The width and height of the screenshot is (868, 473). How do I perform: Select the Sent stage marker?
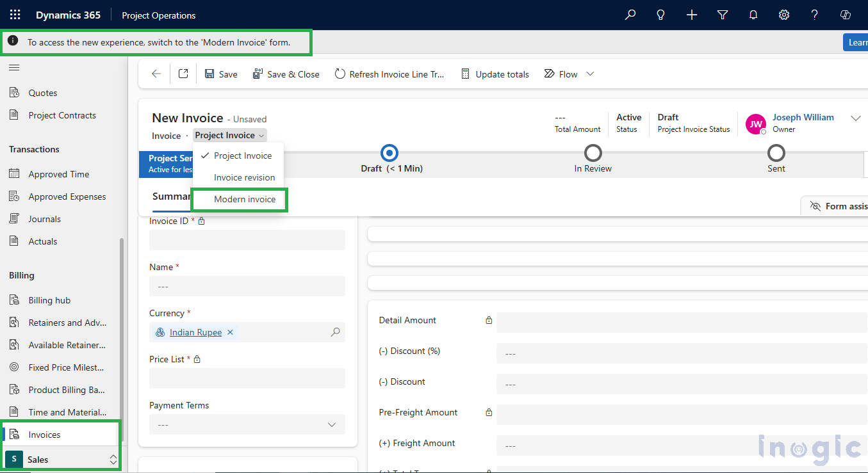776,154
